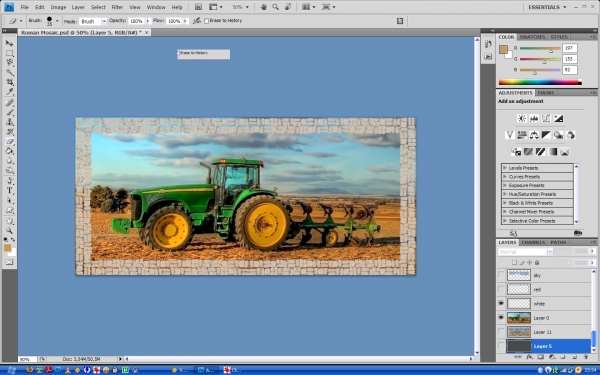The image size is (600, 375).
Task: Open the File menu
Action: 24,7
